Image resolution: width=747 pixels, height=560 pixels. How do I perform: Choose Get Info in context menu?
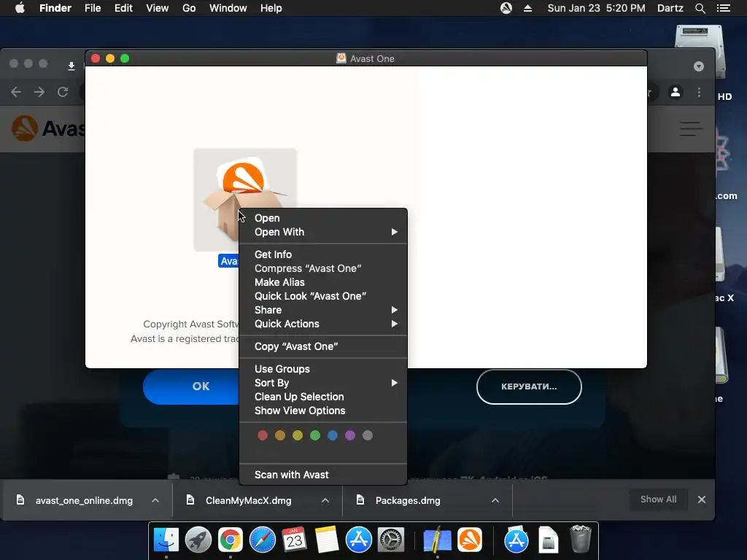pos(323,254)
